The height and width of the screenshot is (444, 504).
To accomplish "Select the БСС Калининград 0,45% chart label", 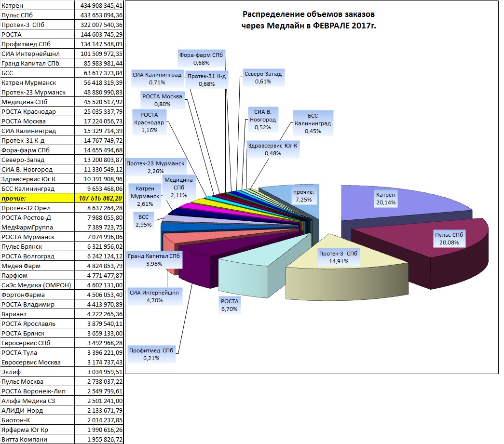I will 313,123.
